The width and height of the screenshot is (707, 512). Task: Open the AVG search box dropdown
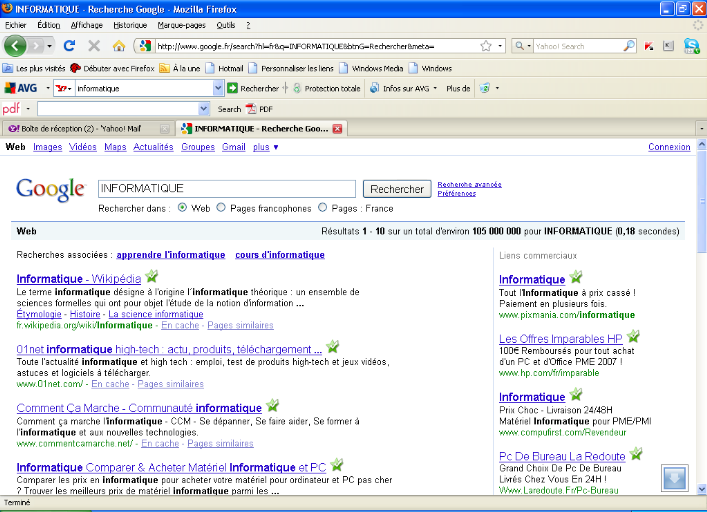(218, 88)
